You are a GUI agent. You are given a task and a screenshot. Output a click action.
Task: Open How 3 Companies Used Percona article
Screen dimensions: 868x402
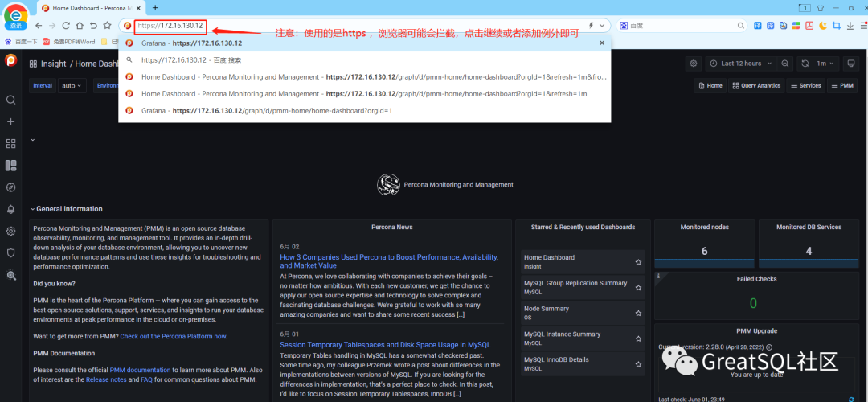point(389,261)
